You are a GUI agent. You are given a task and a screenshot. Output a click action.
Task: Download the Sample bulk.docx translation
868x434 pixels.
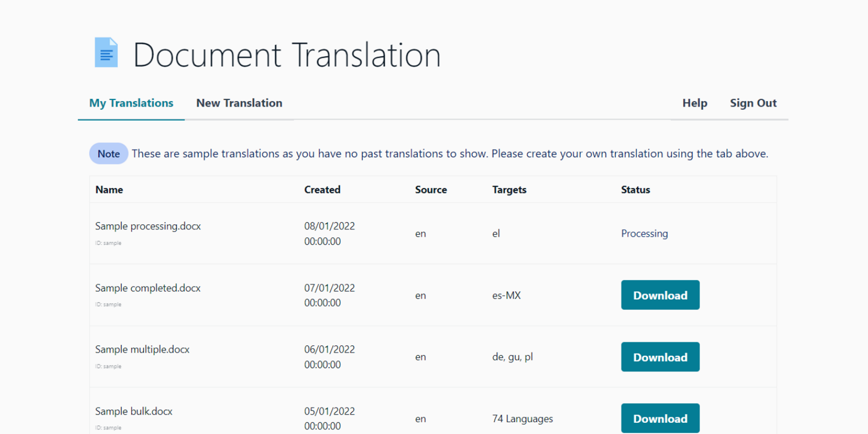click(x=660, y=419)
